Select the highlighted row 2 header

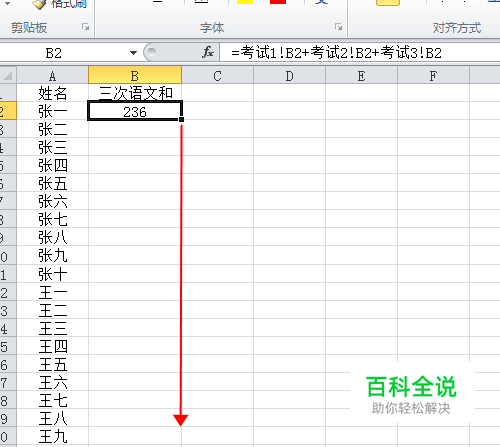(8, 111)
